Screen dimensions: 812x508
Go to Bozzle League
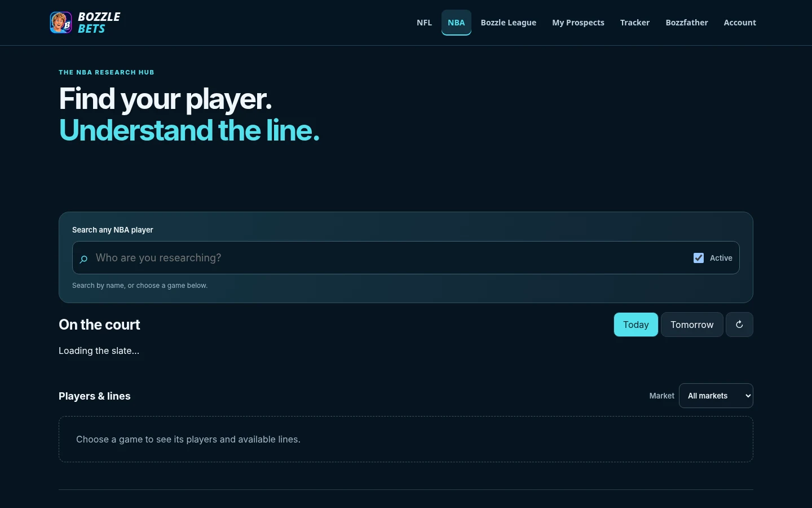pos(508,23)
